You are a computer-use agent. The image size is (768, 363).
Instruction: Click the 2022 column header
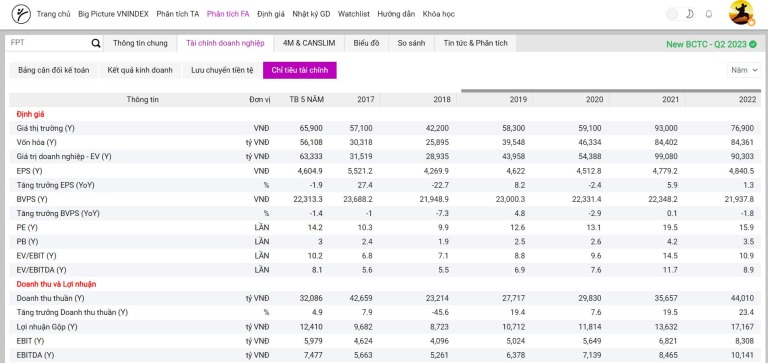[x=747, y=99]
